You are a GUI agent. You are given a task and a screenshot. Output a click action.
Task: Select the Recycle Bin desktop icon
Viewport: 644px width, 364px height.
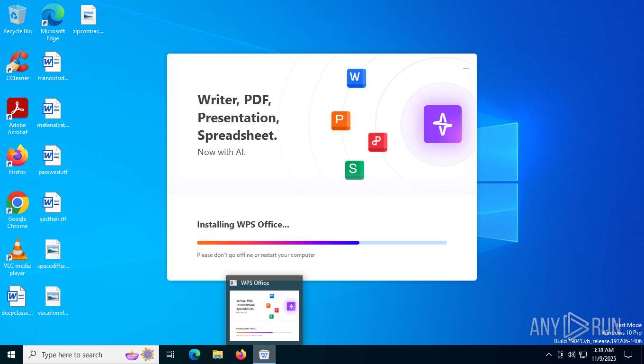coord(18,20)
